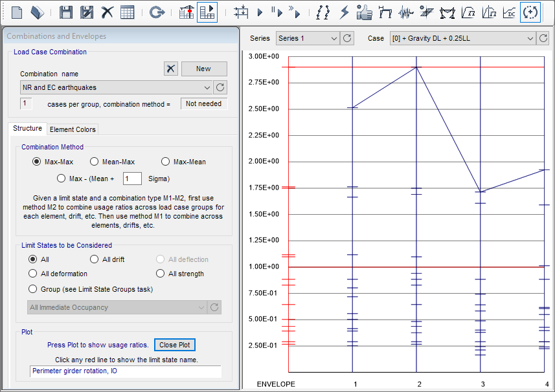
Task: Select the Combinations and Envelopes circular icon
Action: tap(530, 12)
